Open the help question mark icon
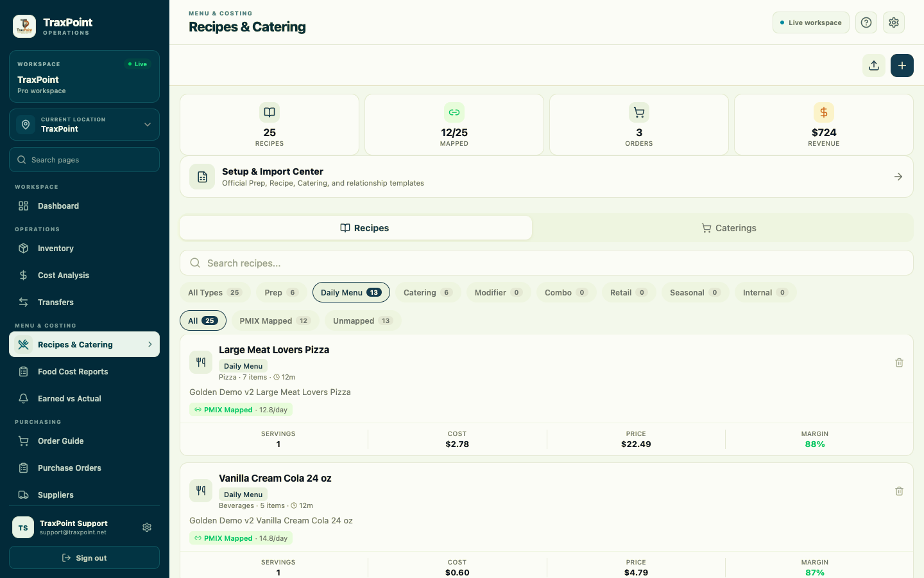Image resolution: width=924 pixels, height=578 pixels. point(866,22)
